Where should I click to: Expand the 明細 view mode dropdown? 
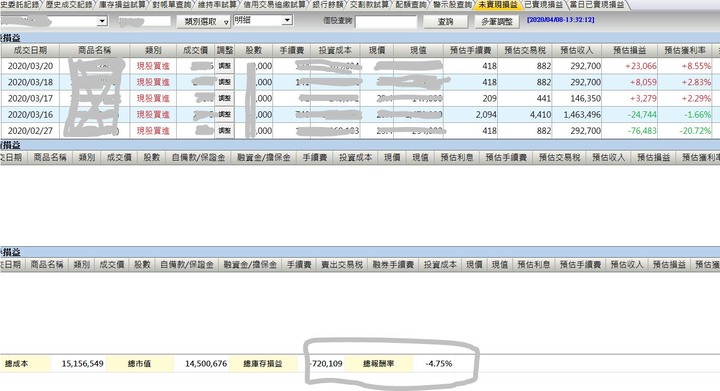pos(287,20)
